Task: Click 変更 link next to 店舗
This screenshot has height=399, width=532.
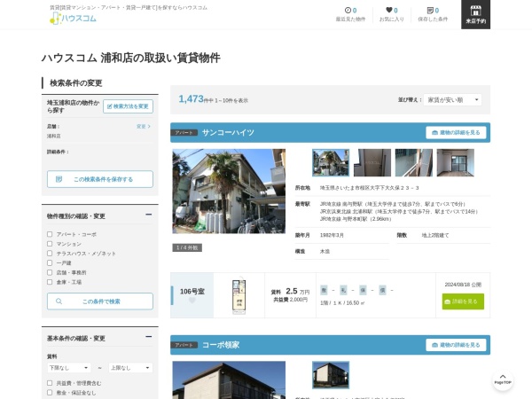Action: [143, 126]
